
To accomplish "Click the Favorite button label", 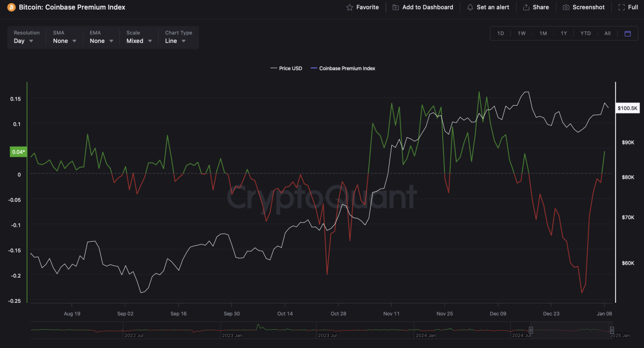I will 368,8.
